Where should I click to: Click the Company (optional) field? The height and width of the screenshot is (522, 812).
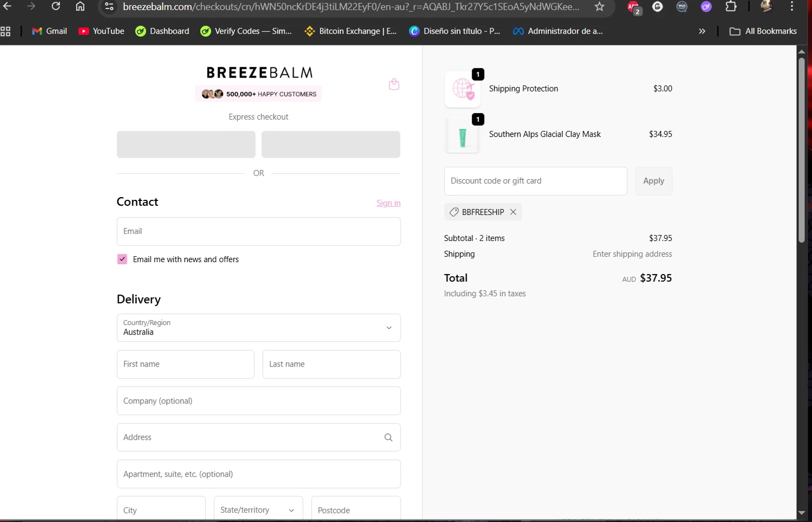pyautogui.click(x=259, y=401)
